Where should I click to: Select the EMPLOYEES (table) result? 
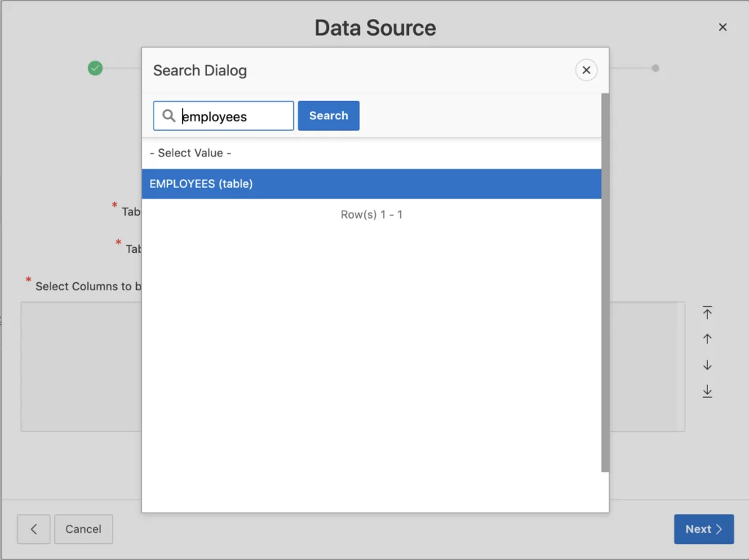pos(371,183)
